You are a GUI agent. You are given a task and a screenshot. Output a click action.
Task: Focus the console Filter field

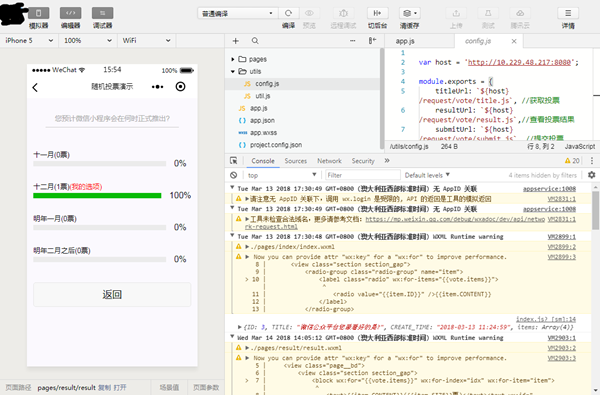click(x=362, y=175)
